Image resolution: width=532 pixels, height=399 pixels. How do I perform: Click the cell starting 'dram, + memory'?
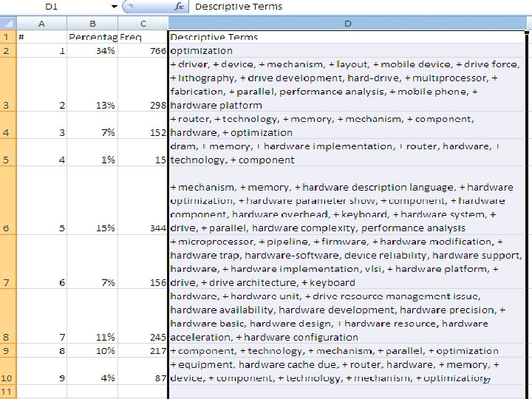(x=347, y=152)
